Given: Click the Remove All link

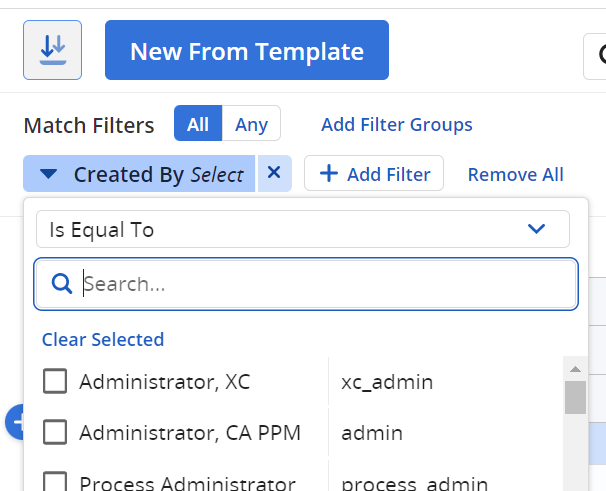Looking at the screenshot, I should (x=515, y=174).
